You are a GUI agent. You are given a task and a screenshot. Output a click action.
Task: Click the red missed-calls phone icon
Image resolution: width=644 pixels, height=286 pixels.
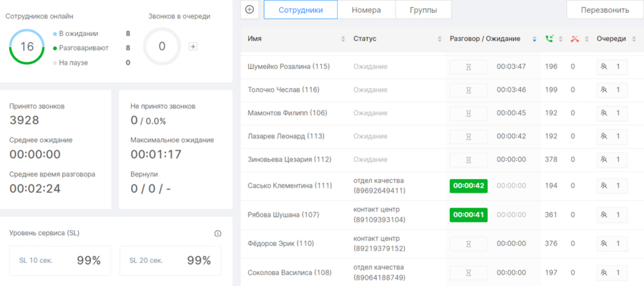pyautogui.click(x=575, y=39)
